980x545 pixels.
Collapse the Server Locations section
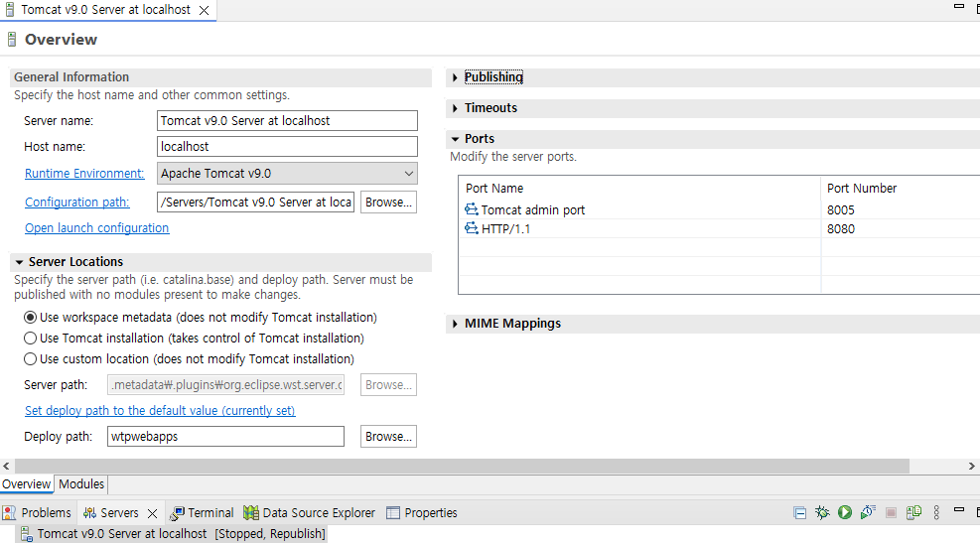(x=20, y=262)
